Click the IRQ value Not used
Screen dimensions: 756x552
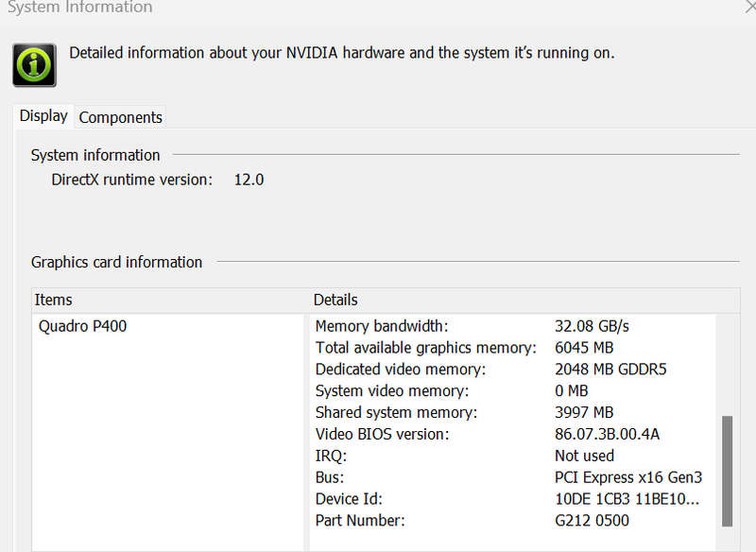(x=584, y=456)
